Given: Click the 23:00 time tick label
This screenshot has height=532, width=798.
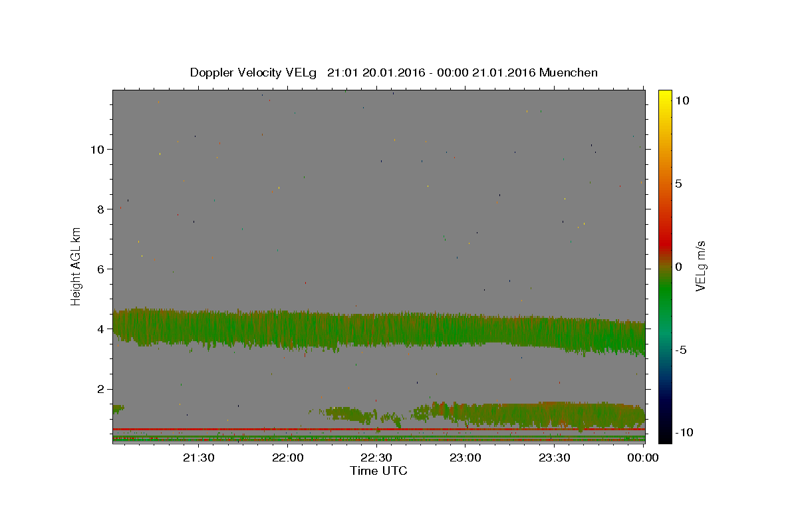Looking at the screenshot, I should click(x=465, y=458).
